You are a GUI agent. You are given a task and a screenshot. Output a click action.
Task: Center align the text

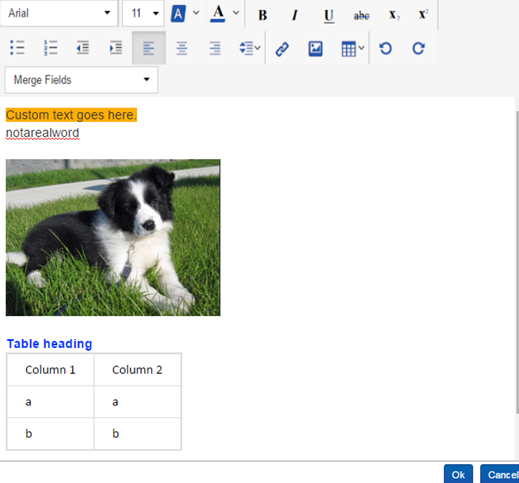[182, 48]
